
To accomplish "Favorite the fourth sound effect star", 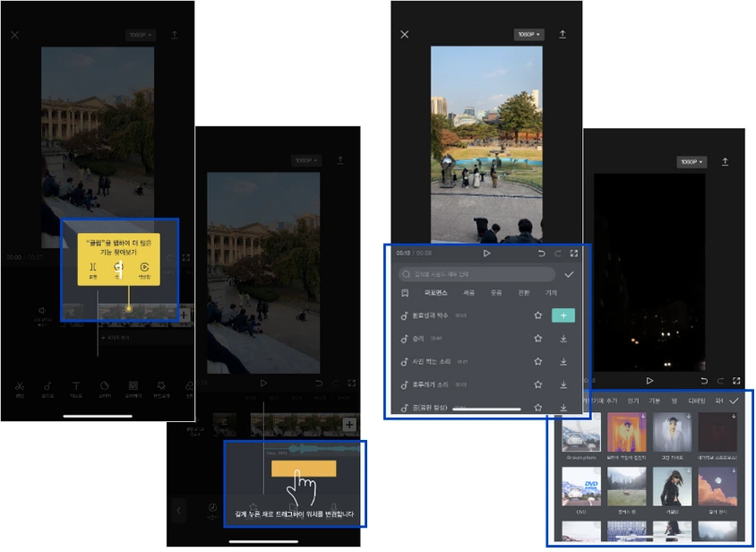I will click(538, 384).
